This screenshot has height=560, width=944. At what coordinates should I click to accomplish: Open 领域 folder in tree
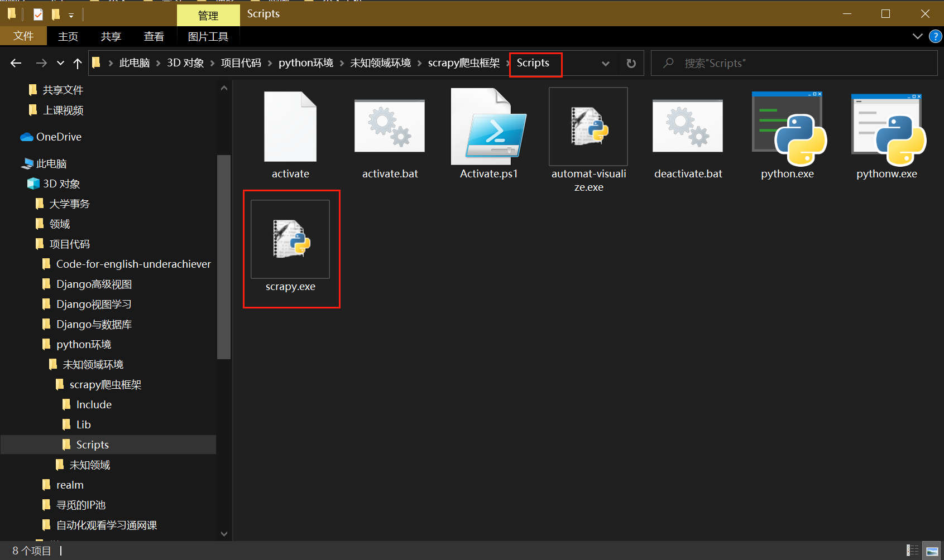pos(59,224)
